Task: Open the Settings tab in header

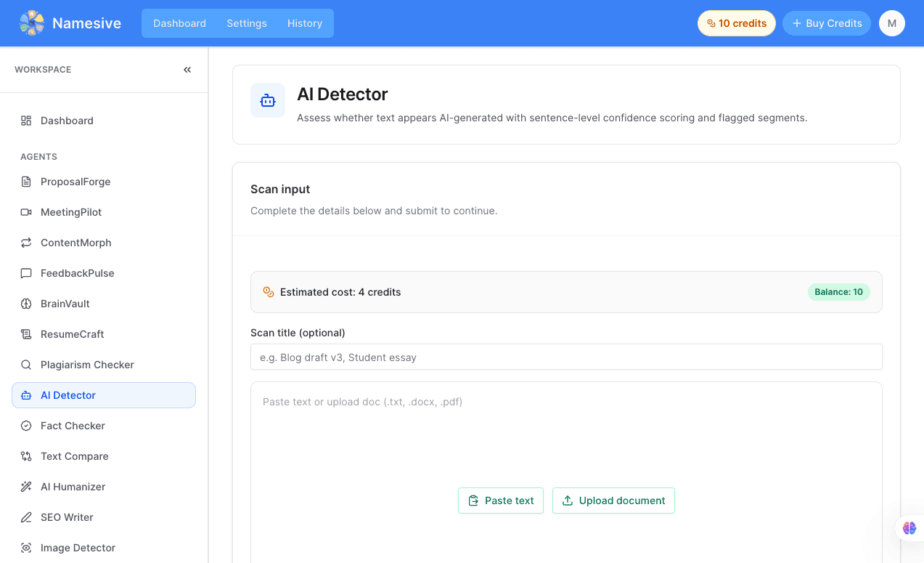Action: coord(247,23)
